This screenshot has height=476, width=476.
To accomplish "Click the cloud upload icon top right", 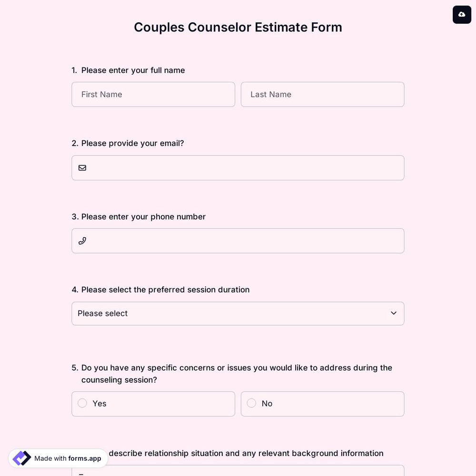I will click(x=462, y=14).
